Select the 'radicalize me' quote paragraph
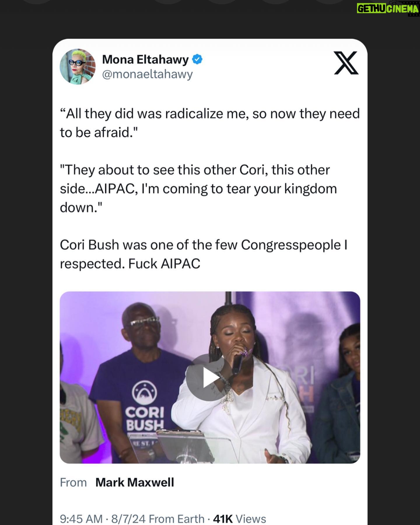The height and width of the screenshot is (525, 420). pyautogui.click(x=210, y=123)
